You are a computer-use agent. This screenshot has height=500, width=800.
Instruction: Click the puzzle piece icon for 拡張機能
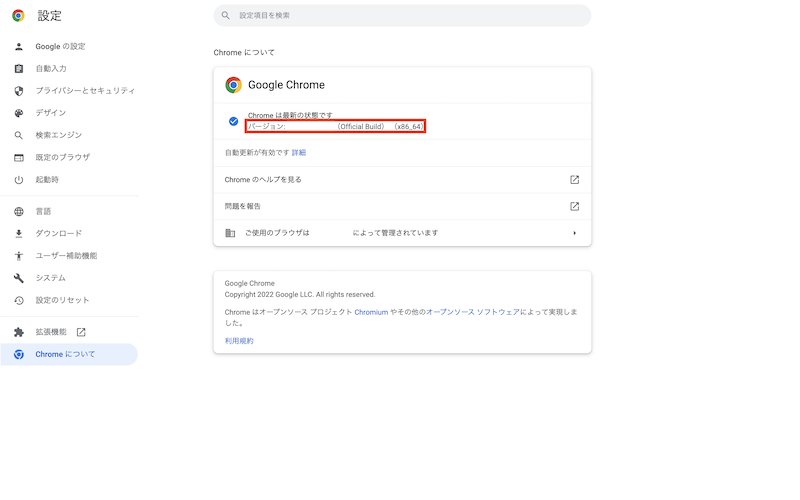(x=19, y=332)
